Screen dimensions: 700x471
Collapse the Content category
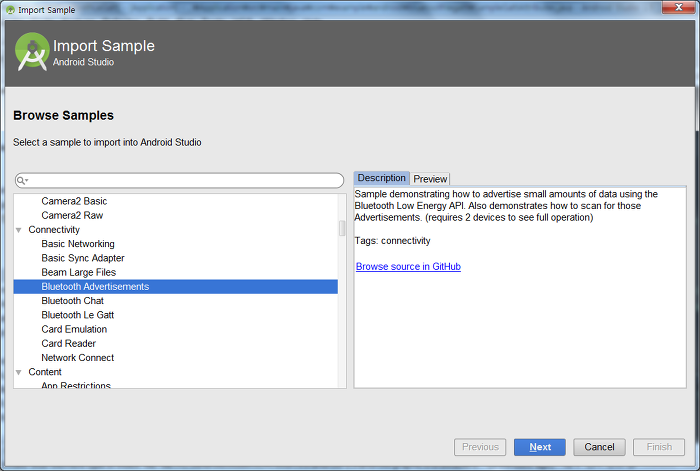coord(18,372)
